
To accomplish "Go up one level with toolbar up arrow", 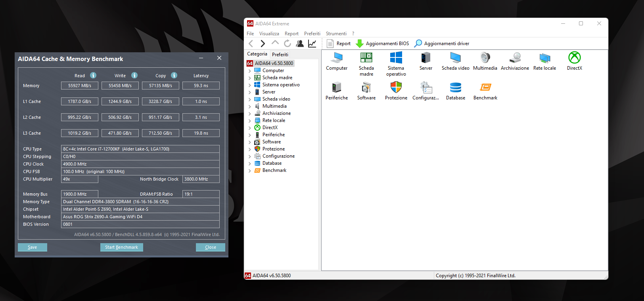I will [x=275, y=43].
